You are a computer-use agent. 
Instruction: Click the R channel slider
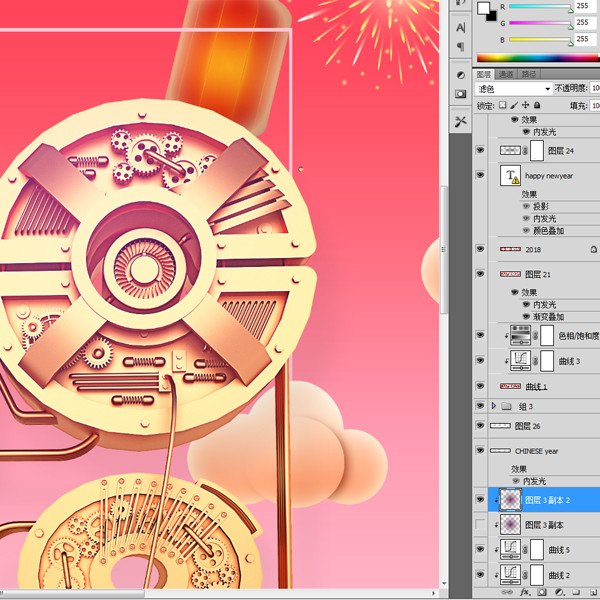(x=539, y=7)
